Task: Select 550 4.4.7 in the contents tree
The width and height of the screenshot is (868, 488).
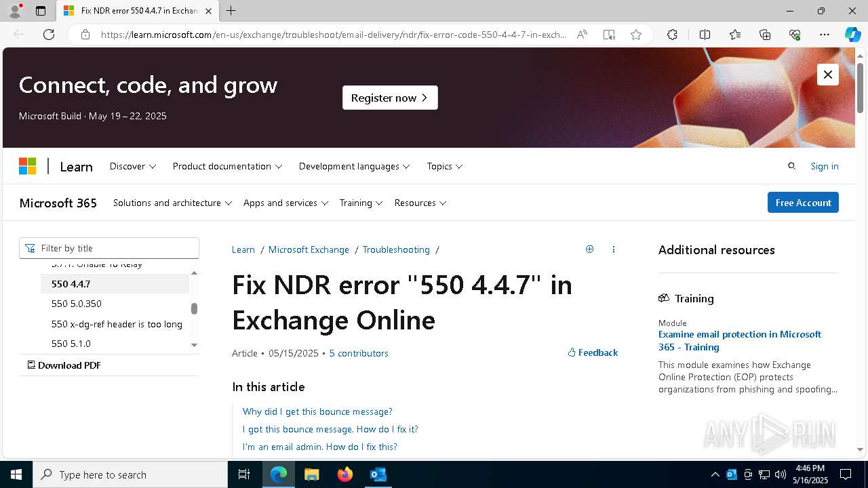Action: click(x=115, y=284)
